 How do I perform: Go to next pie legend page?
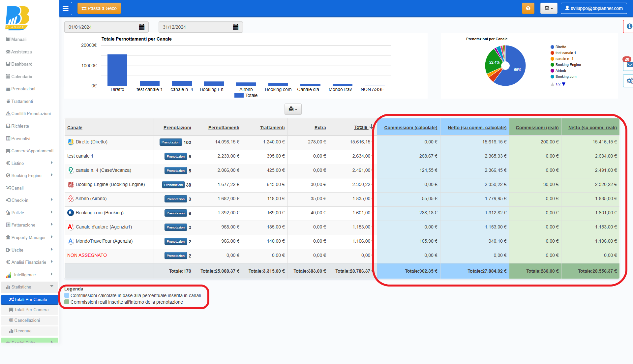[x=564, y=84]
